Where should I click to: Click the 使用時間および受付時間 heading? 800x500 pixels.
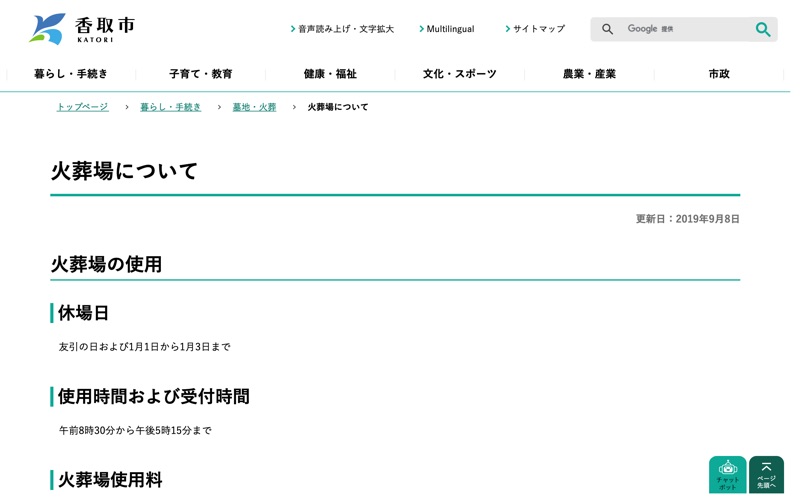(x=154, y=396)
